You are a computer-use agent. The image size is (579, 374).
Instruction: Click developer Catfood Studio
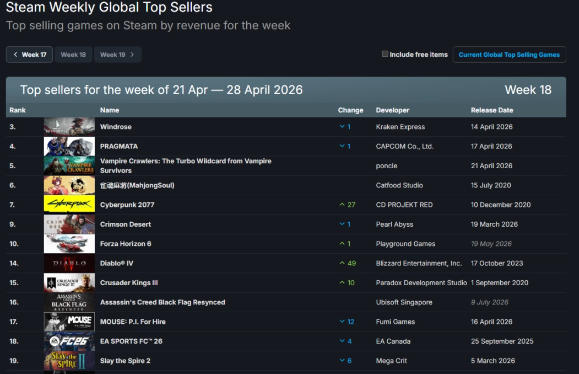tap(399, 185)
